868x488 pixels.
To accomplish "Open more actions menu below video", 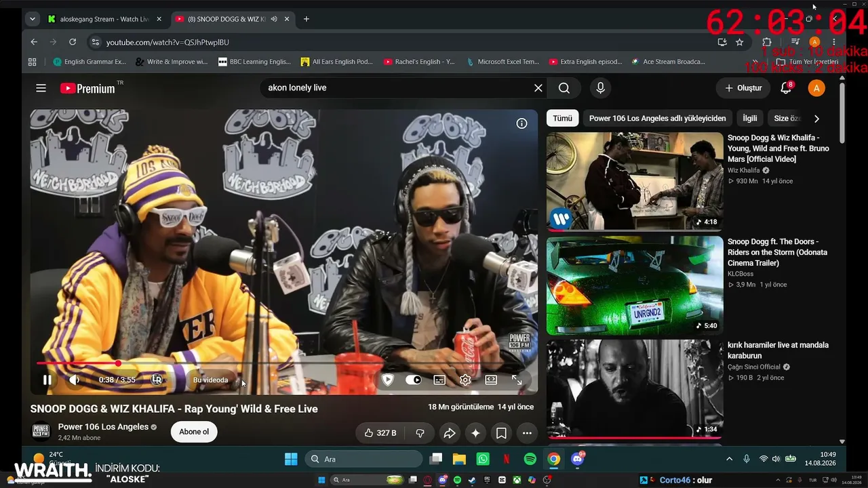I will coord(527,432).
